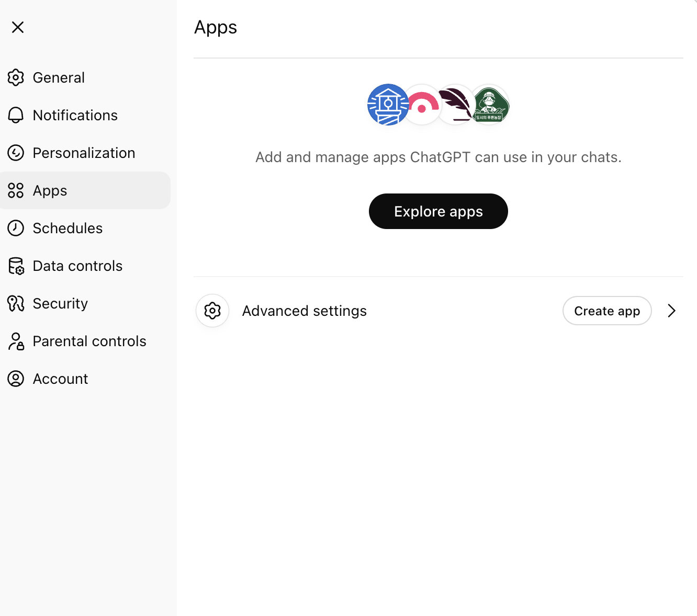
Task: Click the General gear icon
Action: (x=16, y=77)
